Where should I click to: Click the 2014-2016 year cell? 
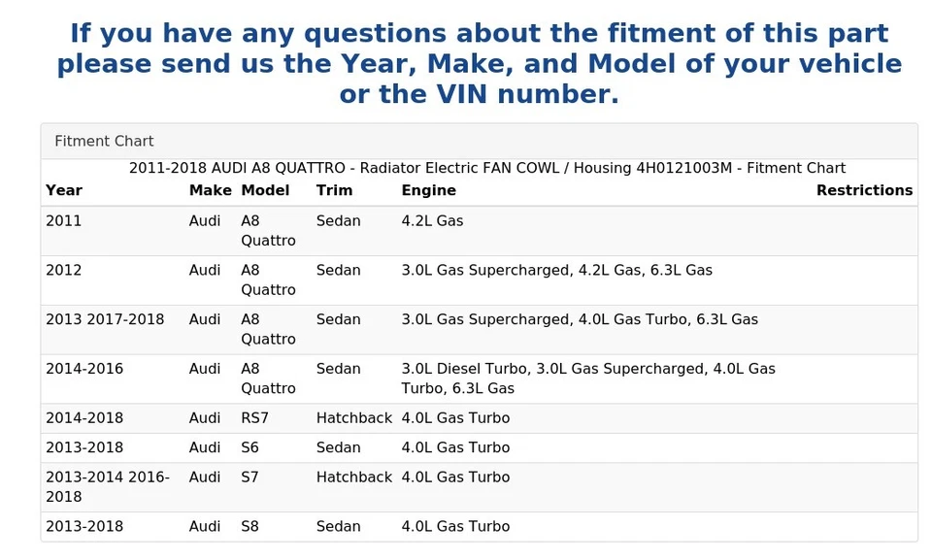(x=84, y=370)
